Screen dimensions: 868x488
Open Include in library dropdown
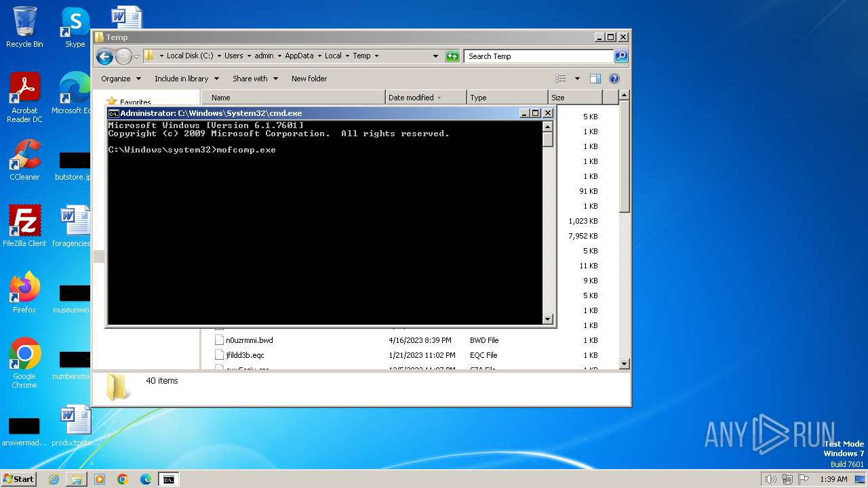(x=186, y=79)
